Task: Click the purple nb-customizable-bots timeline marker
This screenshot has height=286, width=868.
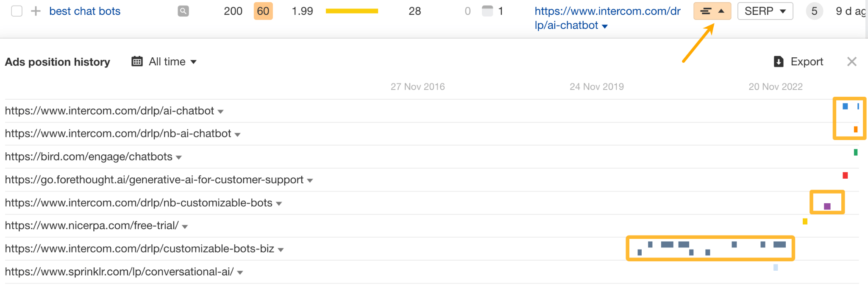Action: click(x=827, y=206)
